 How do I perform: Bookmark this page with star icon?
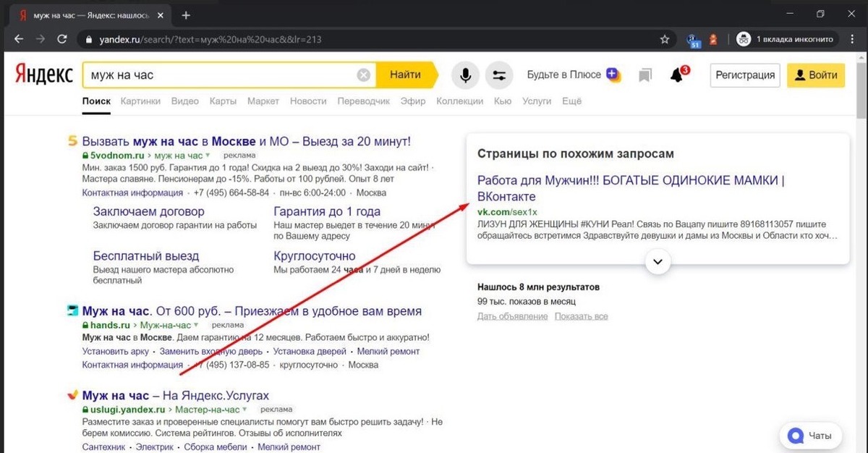665,39
